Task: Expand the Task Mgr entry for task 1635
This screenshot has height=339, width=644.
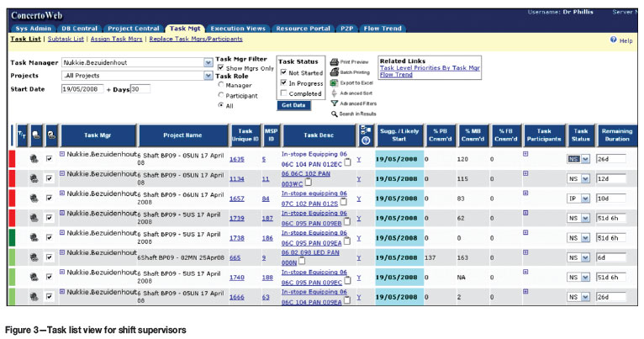Action: point(62,156)
